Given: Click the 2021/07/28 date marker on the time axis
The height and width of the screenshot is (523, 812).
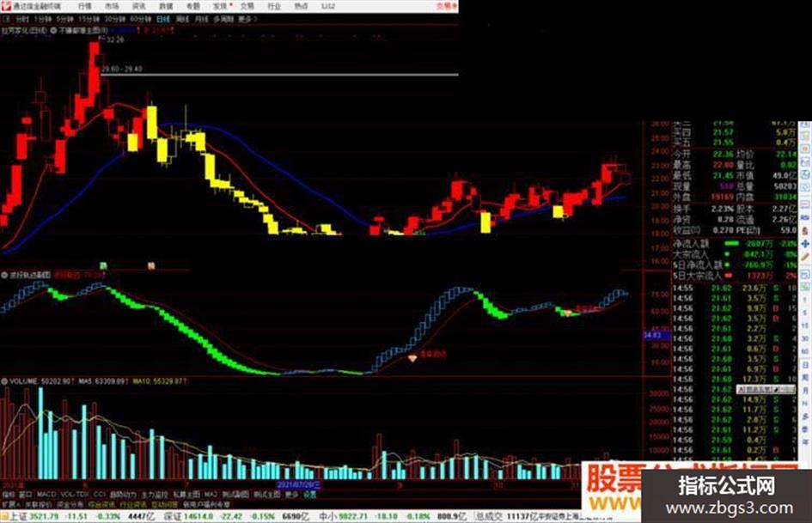Looking at the screenshot, I should pos(299,485).
